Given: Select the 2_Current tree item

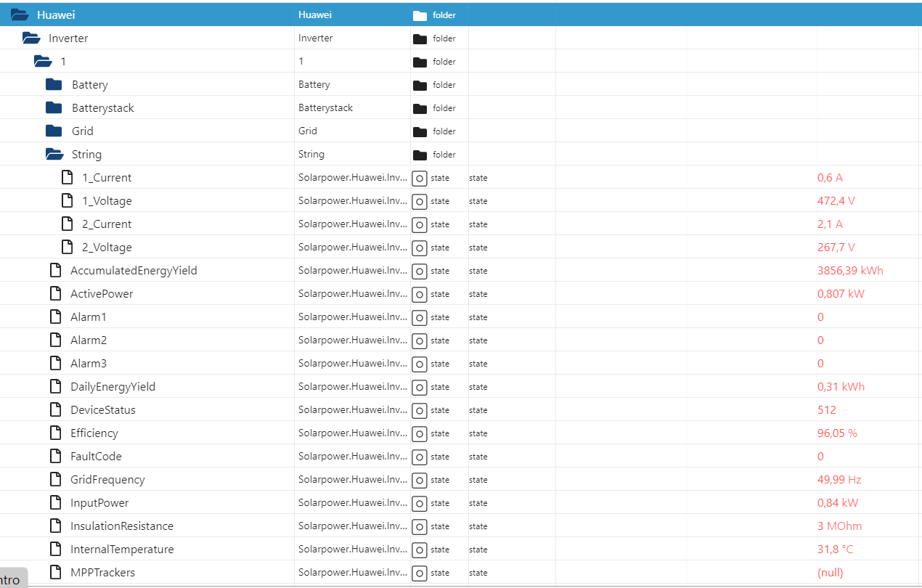Looking at the screenshot, I should pyautogui.click(x=107, y=224).
